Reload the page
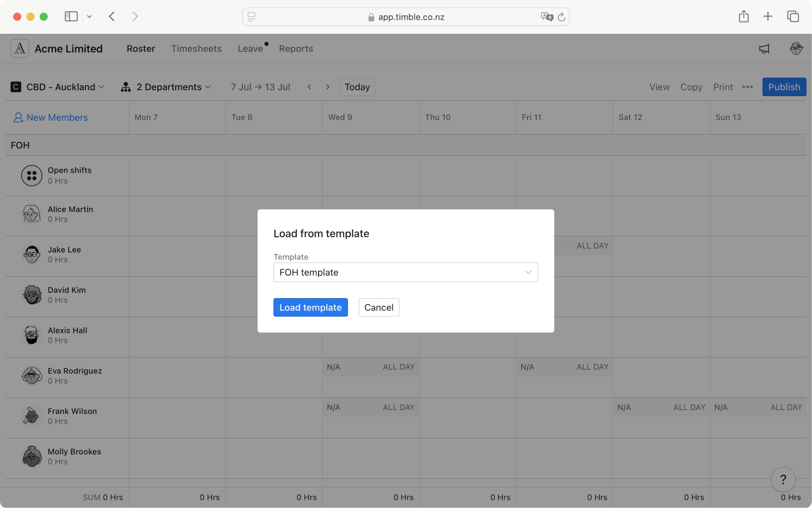Screen dimensions: 812x508 tap(561, 17)
